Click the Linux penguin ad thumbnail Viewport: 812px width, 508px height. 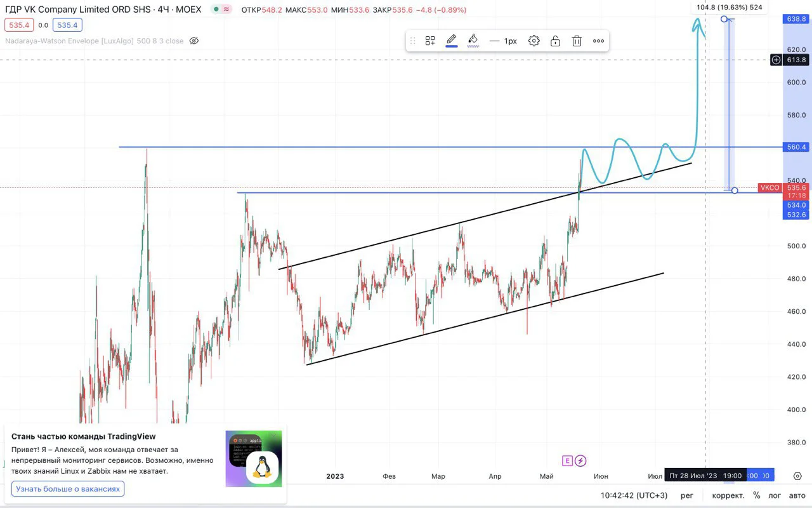253,459
